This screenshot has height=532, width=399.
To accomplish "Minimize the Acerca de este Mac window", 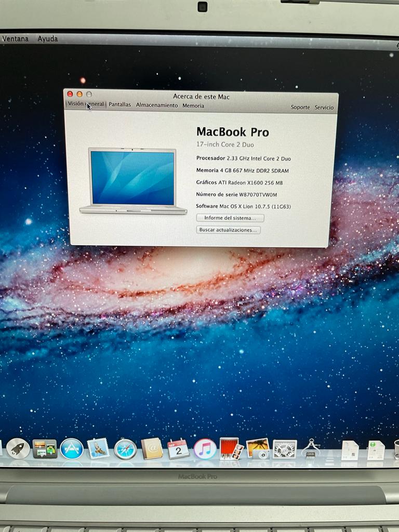I will [x=79, y=94].
